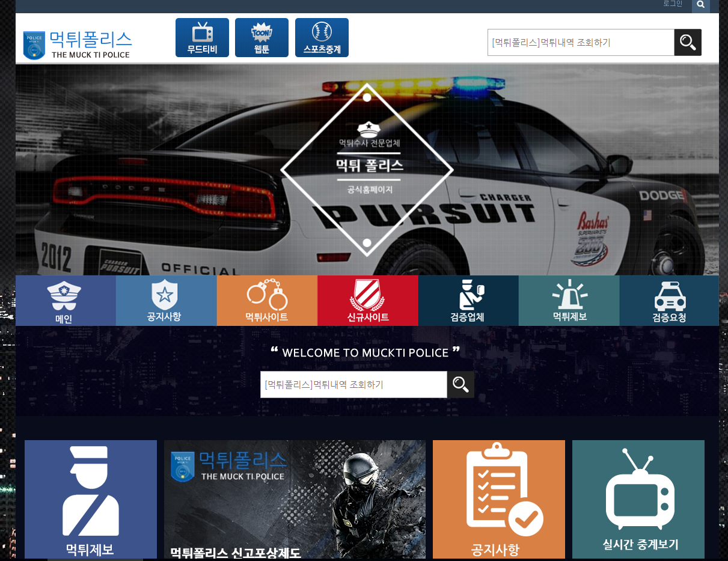Open the 먹튀폴리스 신고포상제도 banner thumbnail

(295, 499)
